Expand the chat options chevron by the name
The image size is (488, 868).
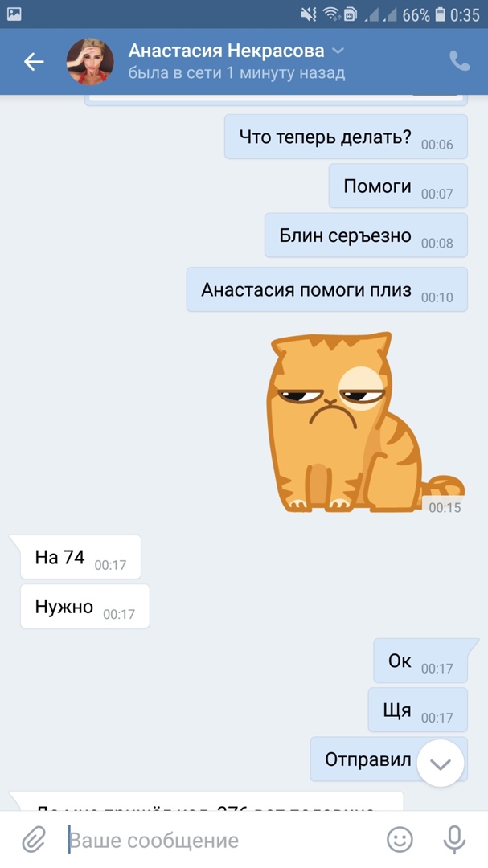pos(338,51)
